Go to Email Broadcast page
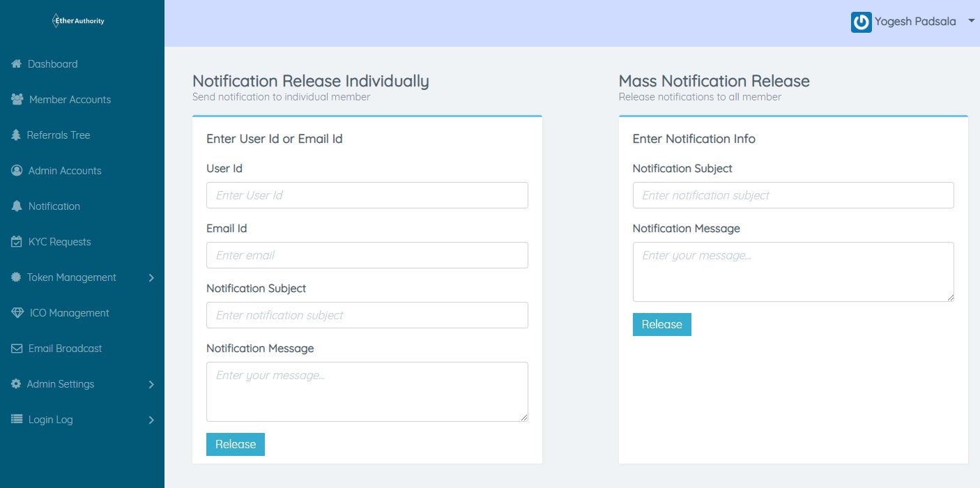 point(65,349)
